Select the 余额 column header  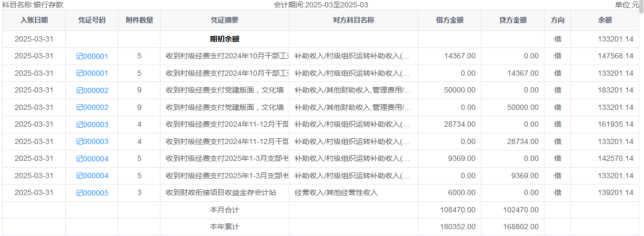pos(605,20)
